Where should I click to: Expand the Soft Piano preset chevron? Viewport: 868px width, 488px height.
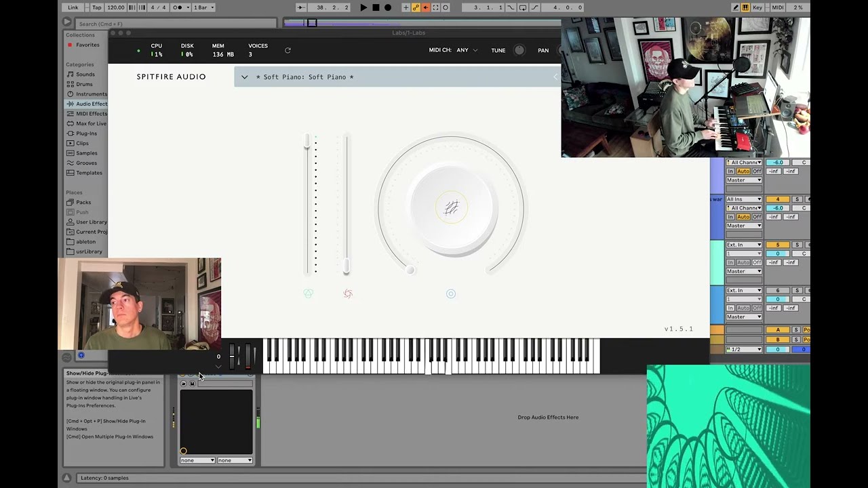coord(245,77)
